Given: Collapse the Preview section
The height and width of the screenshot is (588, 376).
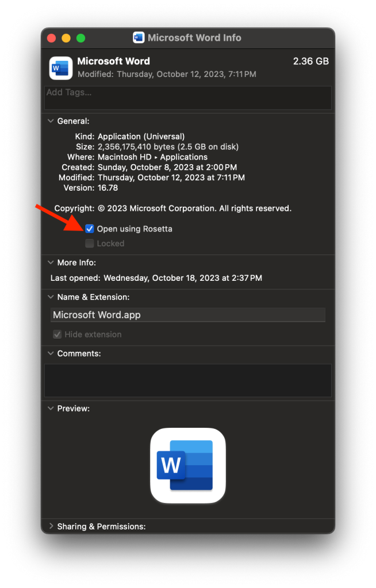Looking at the screenshot, I should click(x=51, y=408).
